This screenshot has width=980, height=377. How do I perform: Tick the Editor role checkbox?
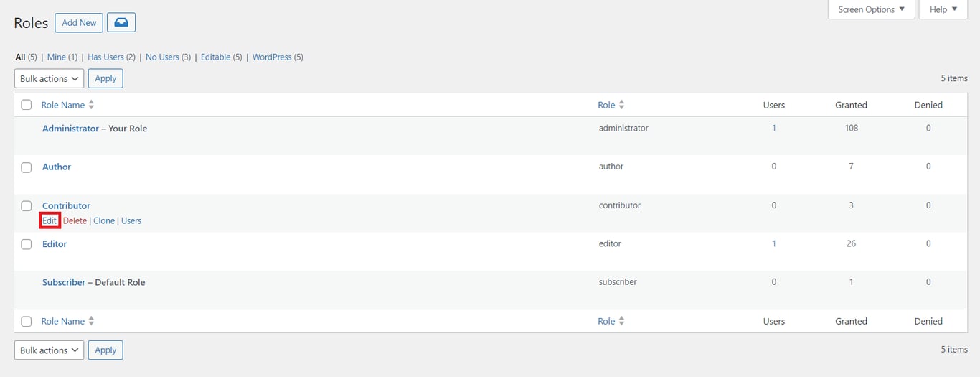pos(27,244)
